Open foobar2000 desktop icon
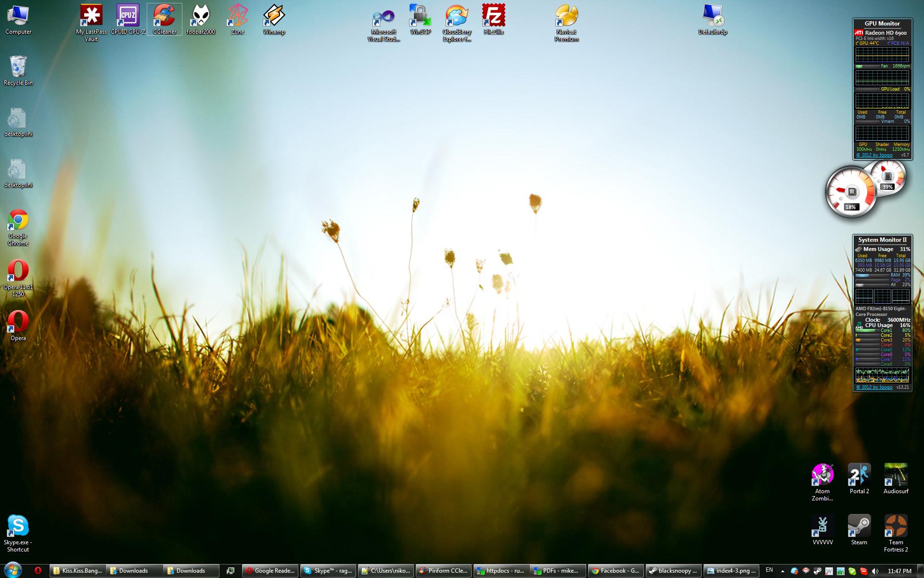The height and width of the screenshot is (578, 924). (201, 16)
